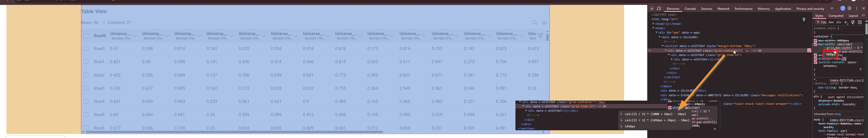
Task: Toggle the computed styles sidebar icon
Action: pyautogui.click(x=860, y=22)
